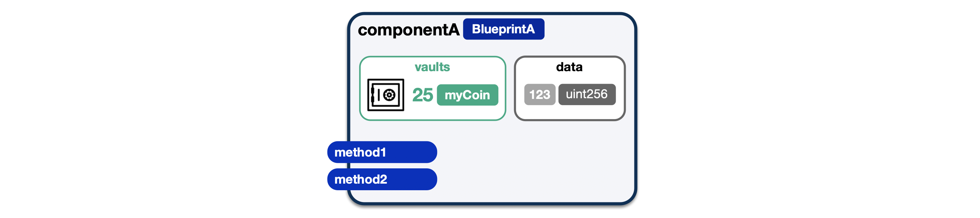This screenshot has height=218, width=980.
Task: Click the light gray 123 value chip
Action: coord(539,94)
